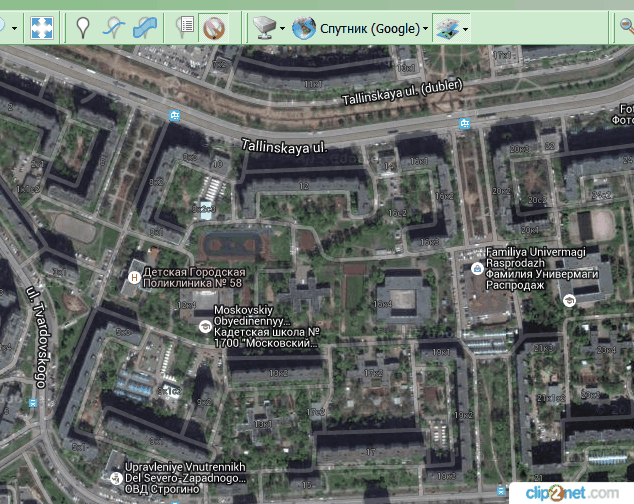634x504 pixels.
Task: Expand the Спутник (Google) map selector
Action: coord(361,28)
